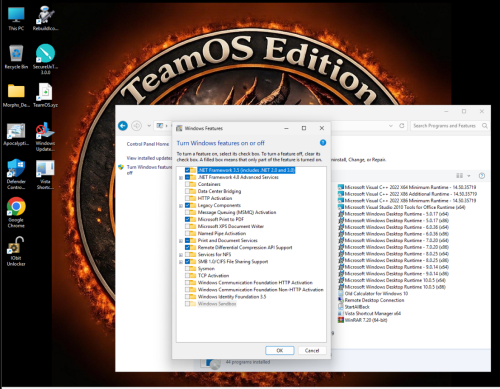Select the This PC desktop icon
500x389 pixels.
pyautogui.click(x=16, y=19)
